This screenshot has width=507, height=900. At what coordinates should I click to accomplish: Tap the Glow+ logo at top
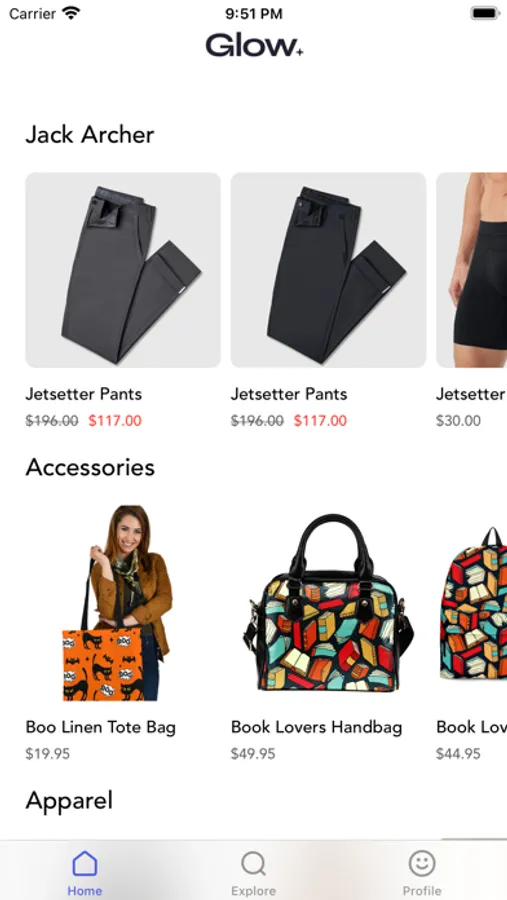coord(254,46)
